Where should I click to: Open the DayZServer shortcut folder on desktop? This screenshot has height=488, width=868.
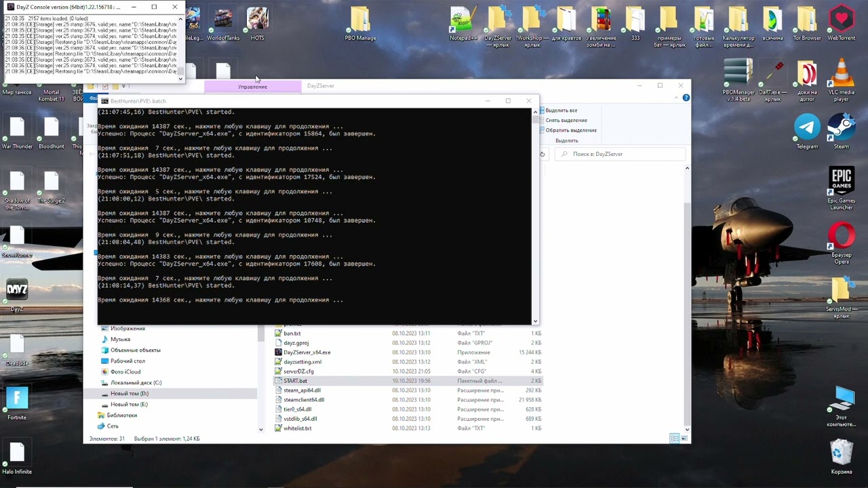[x=498, y=27]
